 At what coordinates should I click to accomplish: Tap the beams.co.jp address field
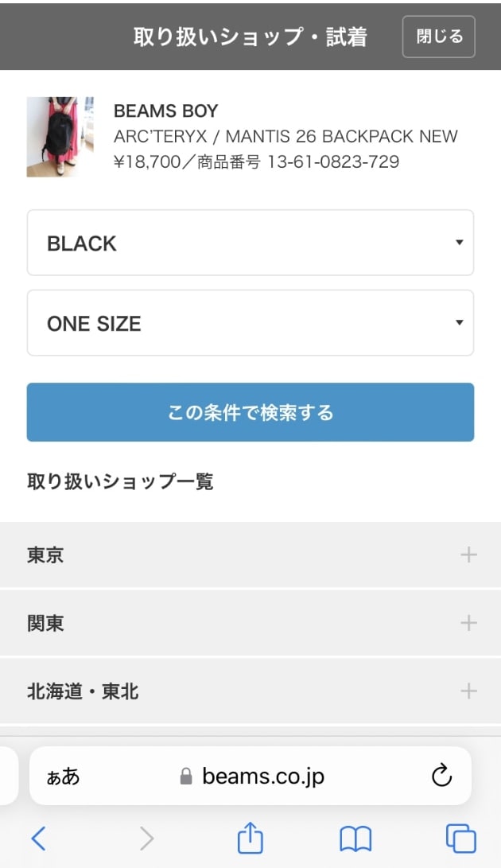point(262,776)
